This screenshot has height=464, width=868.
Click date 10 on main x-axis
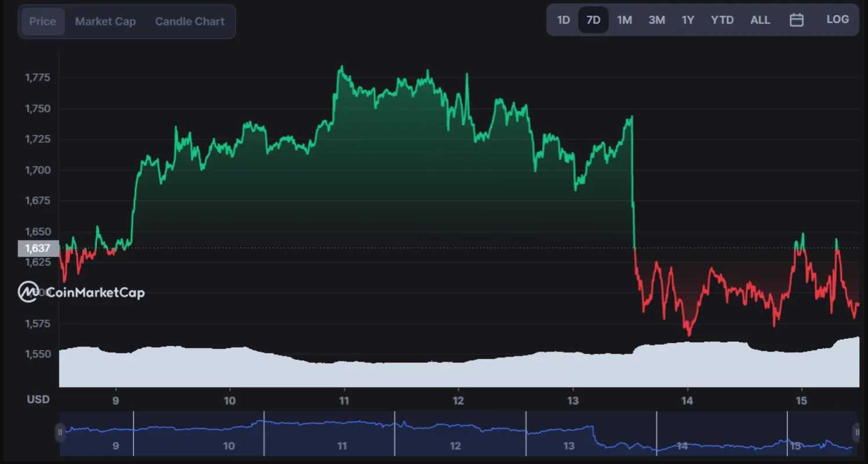tap(230, 401)
